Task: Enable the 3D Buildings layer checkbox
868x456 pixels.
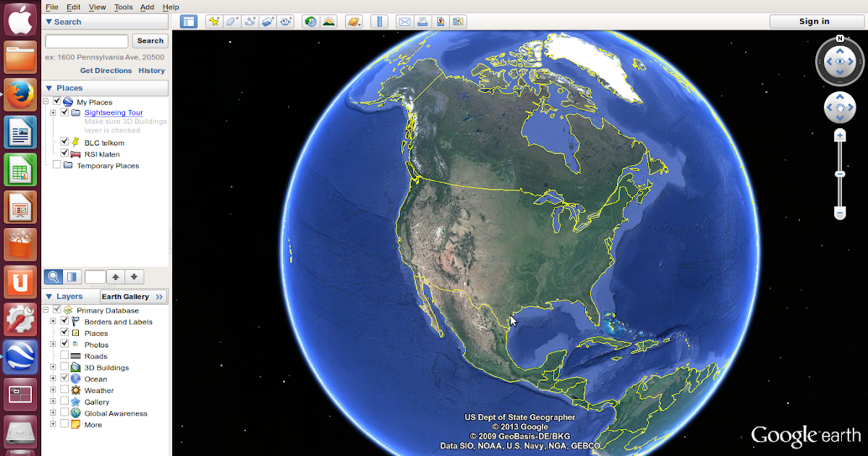Action: (65, 367)
